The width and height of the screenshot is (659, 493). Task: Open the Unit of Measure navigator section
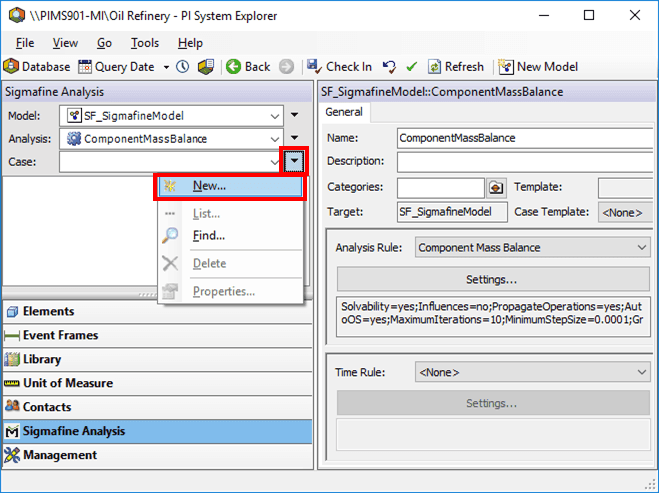(158, 383)
